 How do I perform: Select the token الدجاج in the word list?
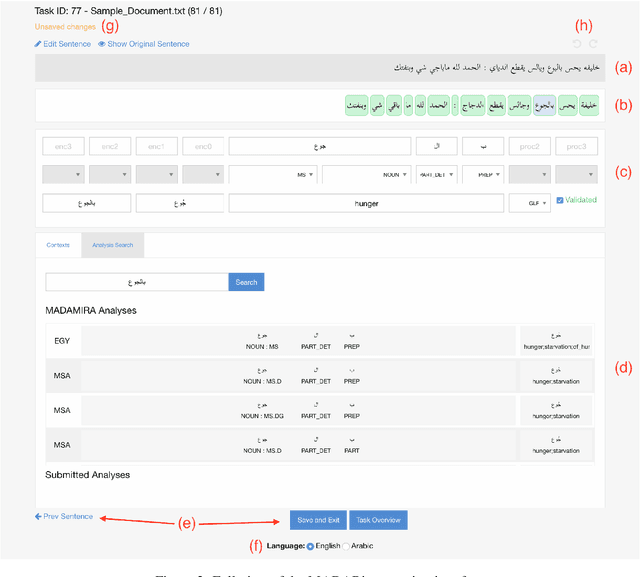pyautogui.click(x=473, y=106)
